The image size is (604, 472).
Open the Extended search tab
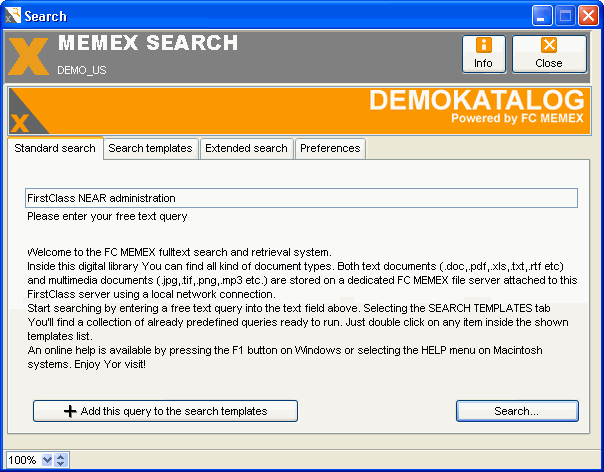click(x=246, y=148)
